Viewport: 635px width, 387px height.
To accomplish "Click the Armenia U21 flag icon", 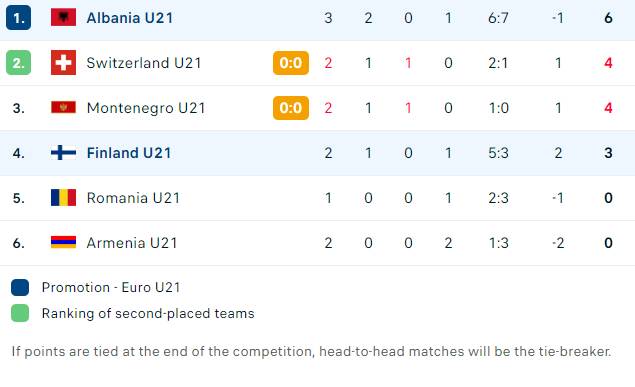I will click(63, 242).
